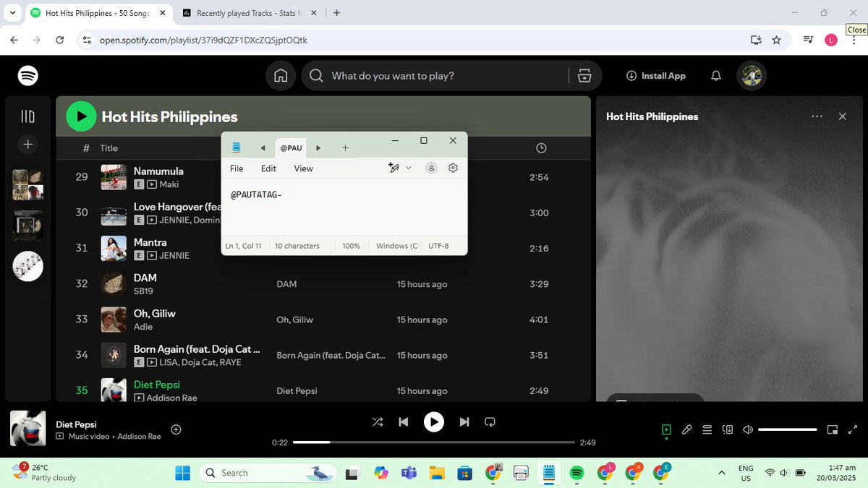
Task: Adjust the Spotify volume slider
Action: coord(787,429)
